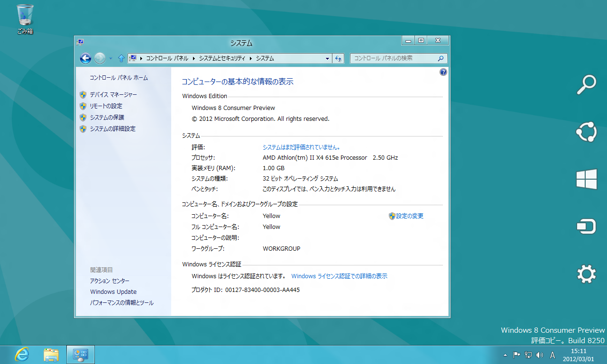The width and height of the screenshot is (607, 364).
Task: Go up one level with the Up arrow
Action: click(121, 58)
